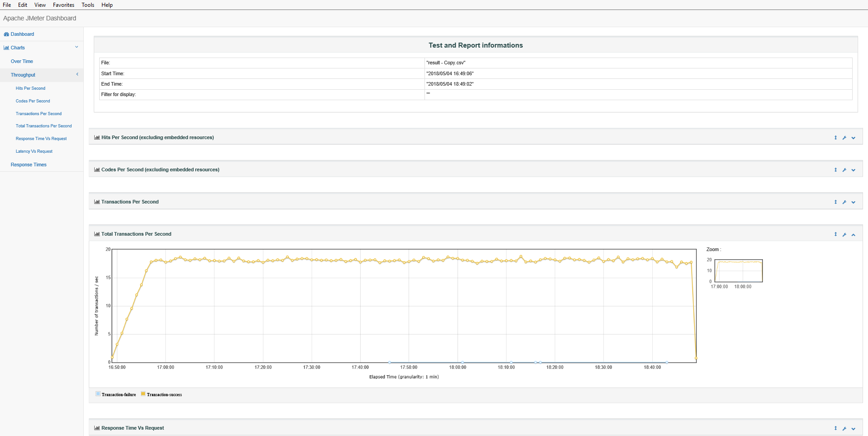The height and width of the screenshot is (436, 868).
Task: Collapse the Charts section in the sidebar
Action: tap(76, 47)
